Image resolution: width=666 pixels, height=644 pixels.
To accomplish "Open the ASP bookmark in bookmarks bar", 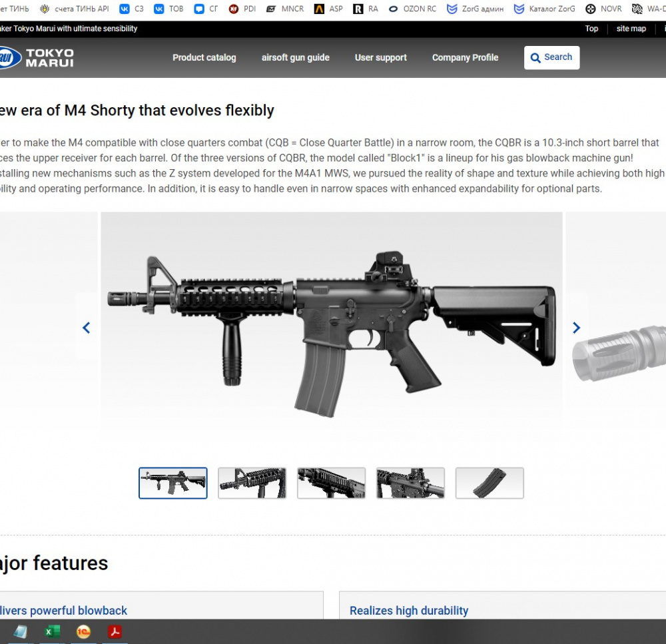I will (x=328, y=9).
